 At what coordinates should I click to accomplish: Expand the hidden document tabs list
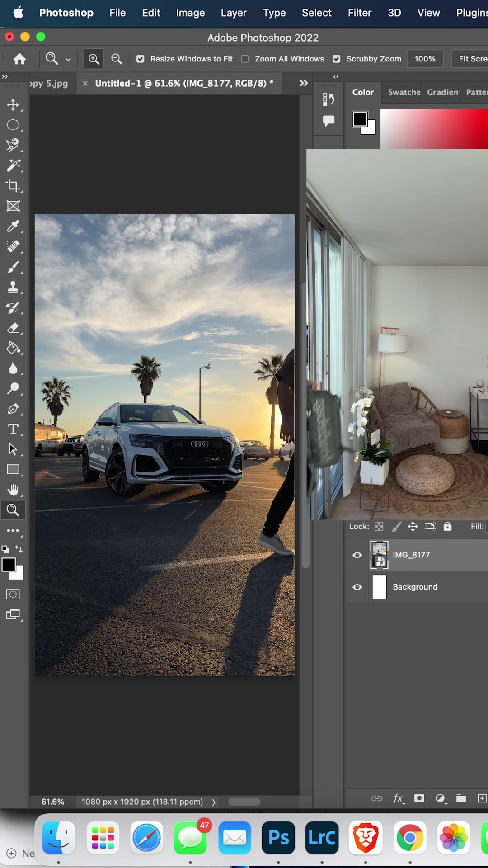304,83
